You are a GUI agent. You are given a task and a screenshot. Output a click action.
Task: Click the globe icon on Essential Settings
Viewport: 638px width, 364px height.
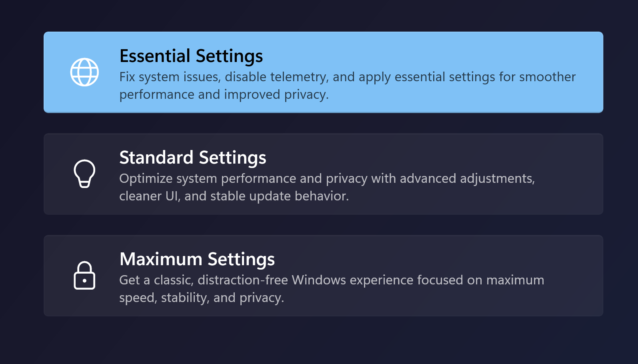(x=84, y=72)
